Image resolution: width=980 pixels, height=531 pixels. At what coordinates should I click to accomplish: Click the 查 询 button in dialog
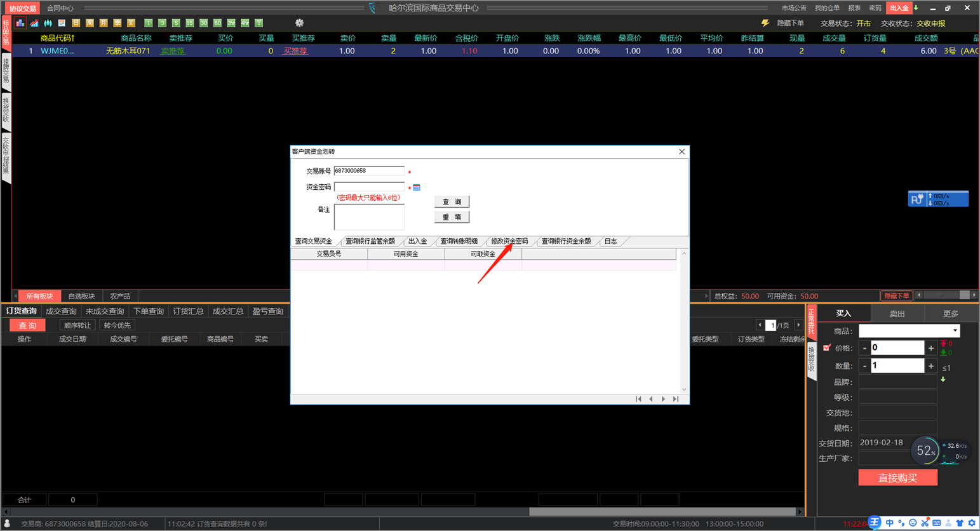click(x=452, y=202)
